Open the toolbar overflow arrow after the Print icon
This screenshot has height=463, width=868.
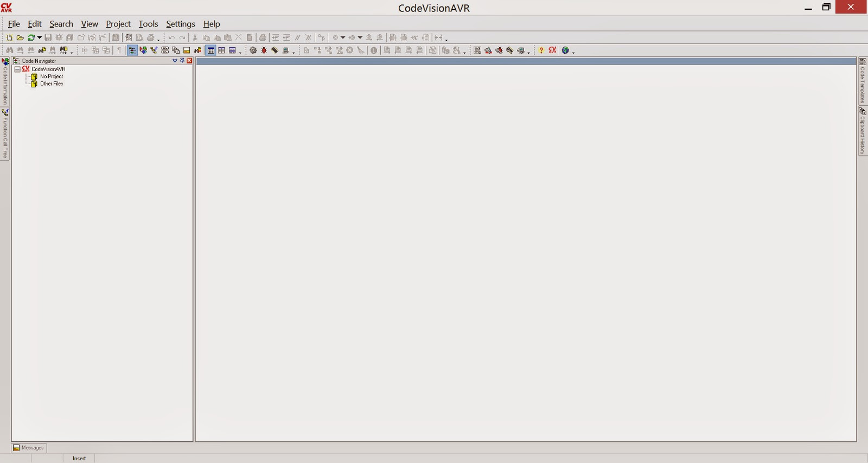pyautogui.click(x=158, y=40)
